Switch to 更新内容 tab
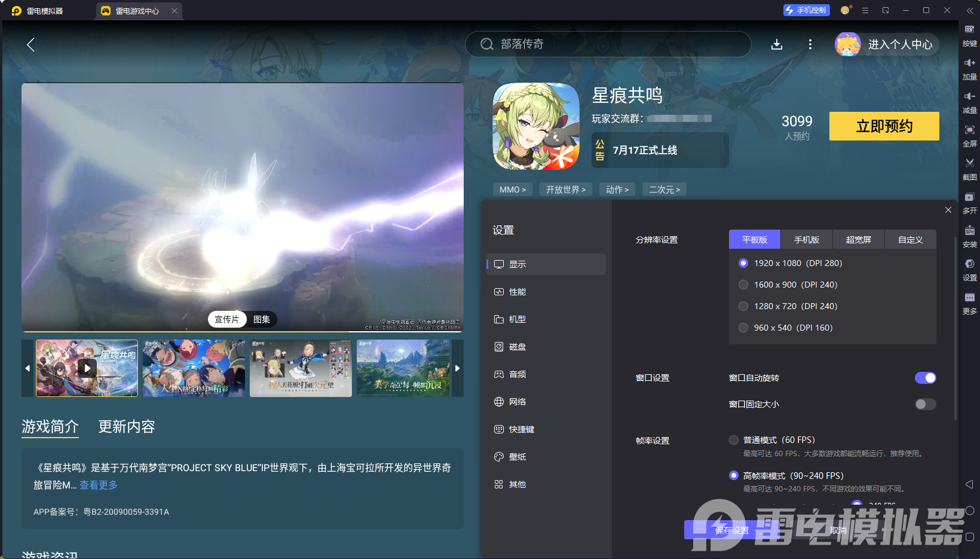Viewport: 980px width, 559px height. click(127, 426)
